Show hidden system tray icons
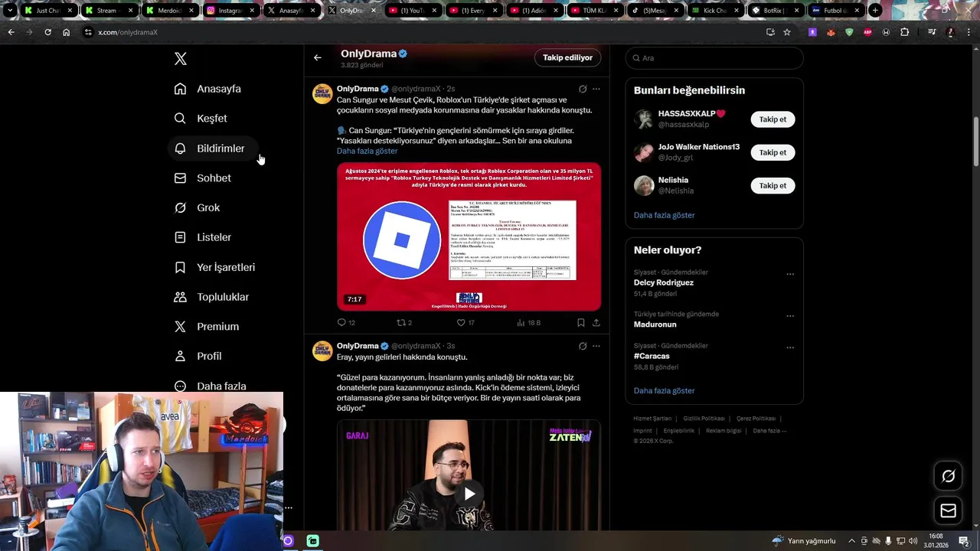 click(851, 541)
